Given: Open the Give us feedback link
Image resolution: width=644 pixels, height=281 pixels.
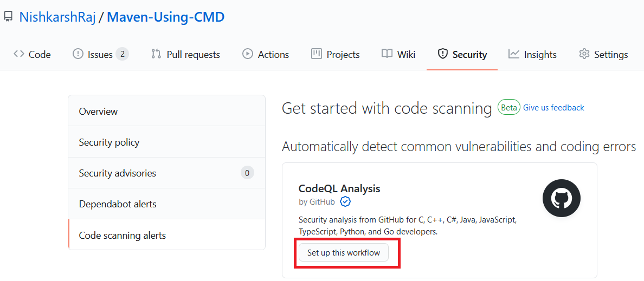Looking at the screenshot, I should coord(553,108).
